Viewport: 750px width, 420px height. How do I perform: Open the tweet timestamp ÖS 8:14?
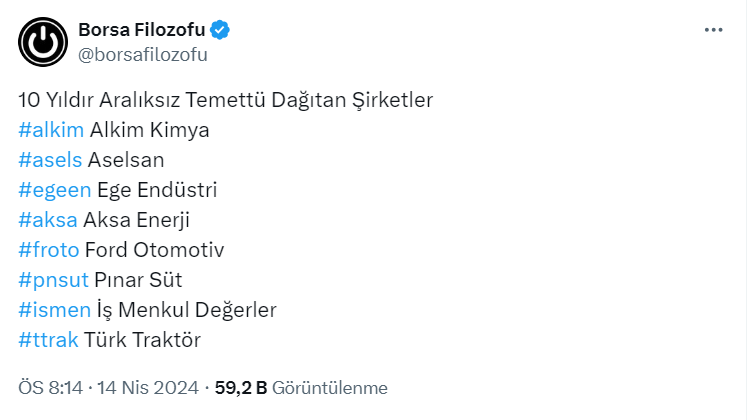50,388
